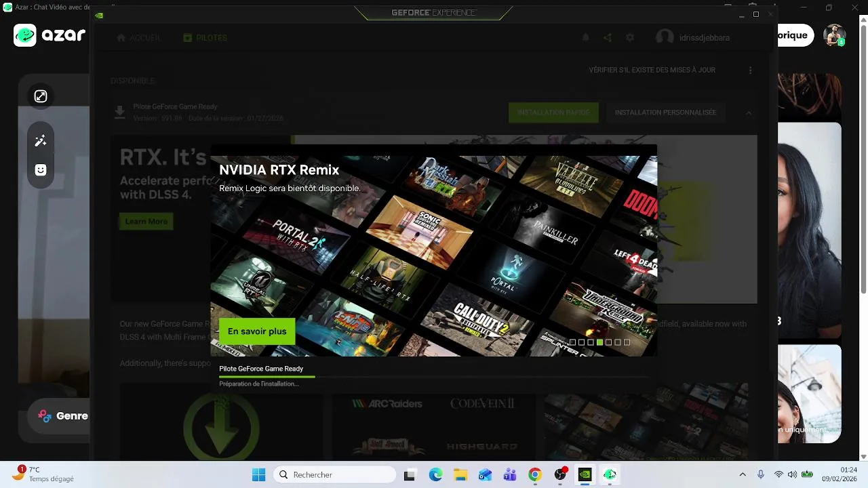Click the Azar logo
The height and width of the screenshot is (488, 868).
coord(50,35)
